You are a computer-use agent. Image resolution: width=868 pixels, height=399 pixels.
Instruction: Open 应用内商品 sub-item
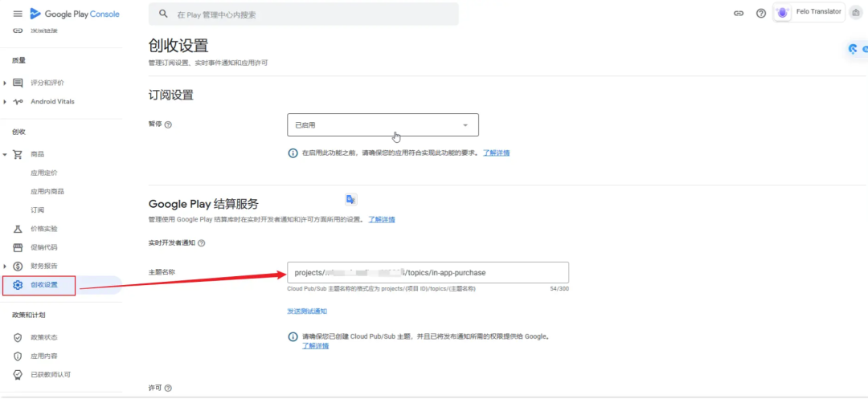[x=47, y=191]
